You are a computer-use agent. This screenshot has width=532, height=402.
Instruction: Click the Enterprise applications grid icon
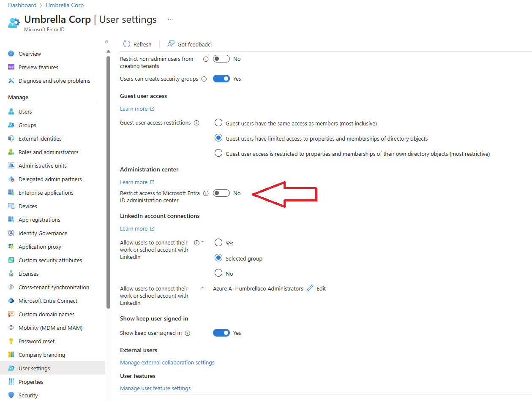pyautogui.click(x=11, y=193)
